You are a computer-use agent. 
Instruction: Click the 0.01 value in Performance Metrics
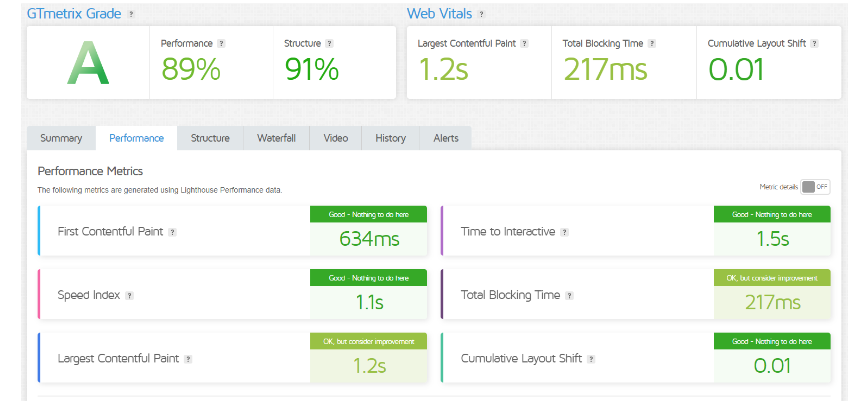pyautogui.click(x=773, y=366)
